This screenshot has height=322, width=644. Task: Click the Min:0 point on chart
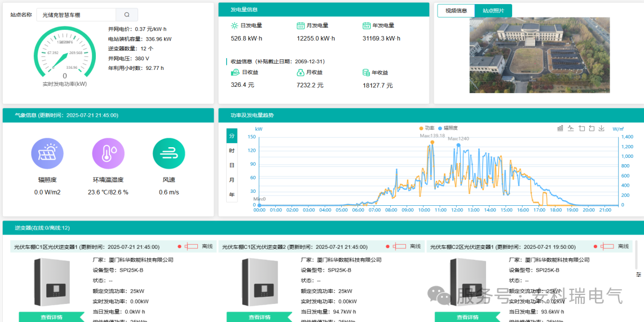coord(259,205)
